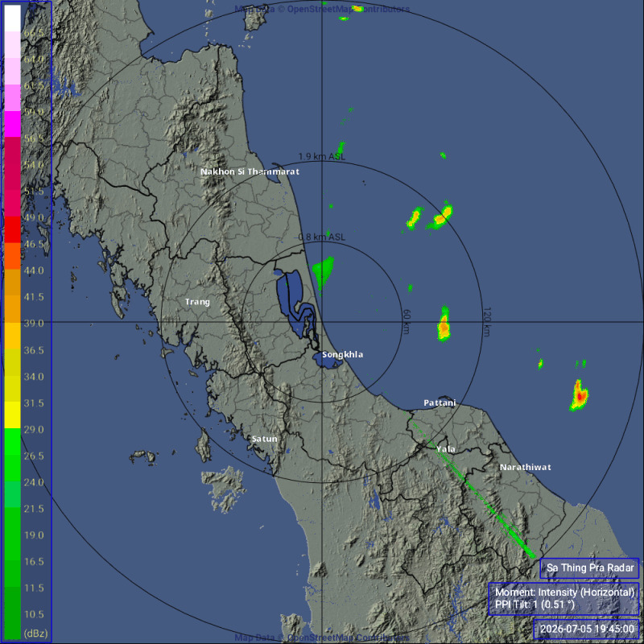The image size is (644, 644).
Task: Select the Yala label on map
Action: 446,449
